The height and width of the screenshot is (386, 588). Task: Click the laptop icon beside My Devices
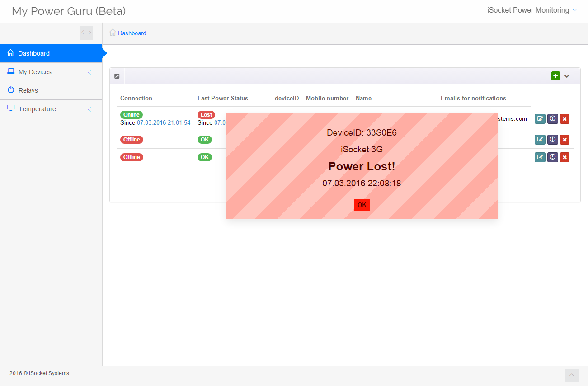11,71
